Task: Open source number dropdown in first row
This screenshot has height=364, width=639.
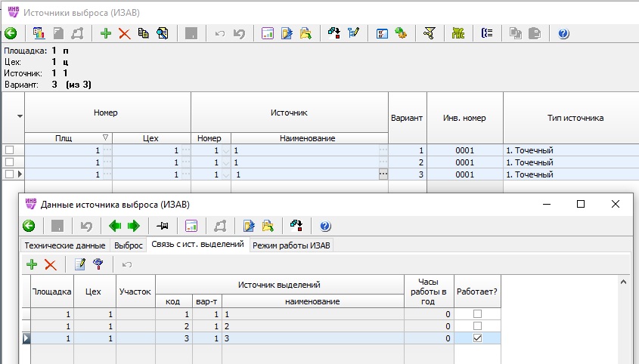Action: pos(225,150)
